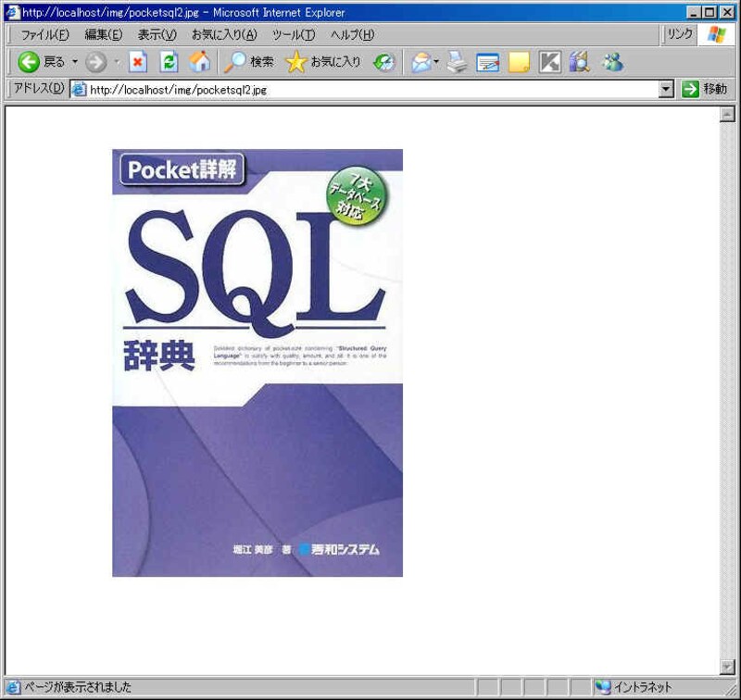Click the Back (戻る) button

[41, 62]
